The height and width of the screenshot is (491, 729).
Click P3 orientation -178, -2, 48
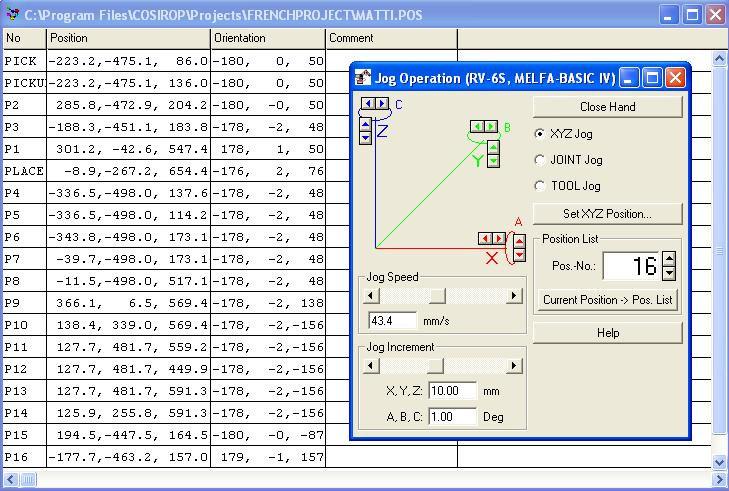pyautogui.click(x=268, y=127)
